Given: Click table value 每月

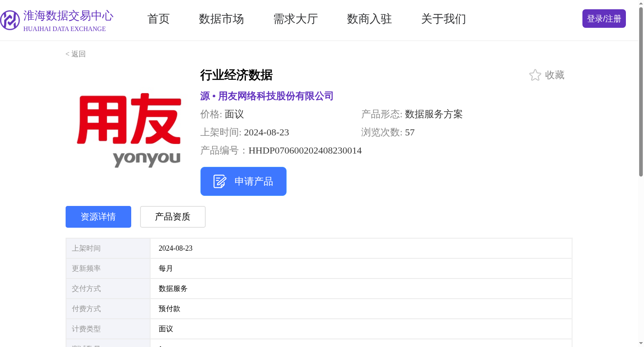Looking at the screenshot, I should 166,268.
